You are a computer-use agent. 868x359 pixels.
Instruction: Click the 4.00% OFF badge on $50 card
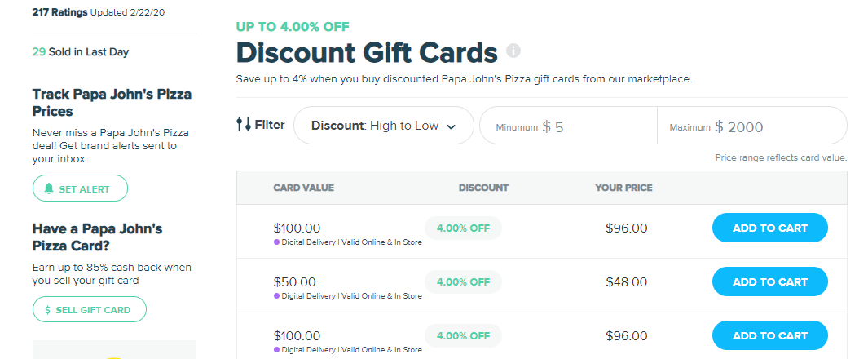pyautogui.click(x=463, y=282)
